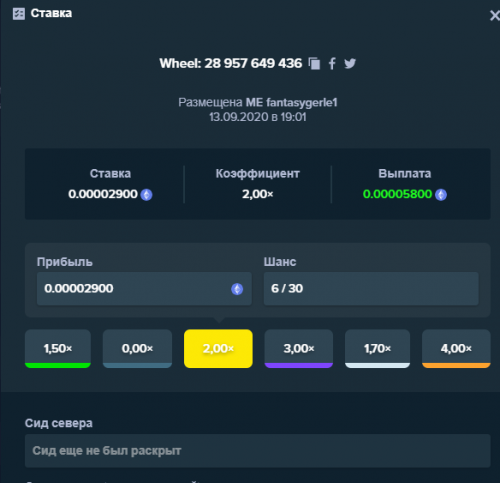
Task: Share bet on Twitter
Action: [x=350, y=63]
